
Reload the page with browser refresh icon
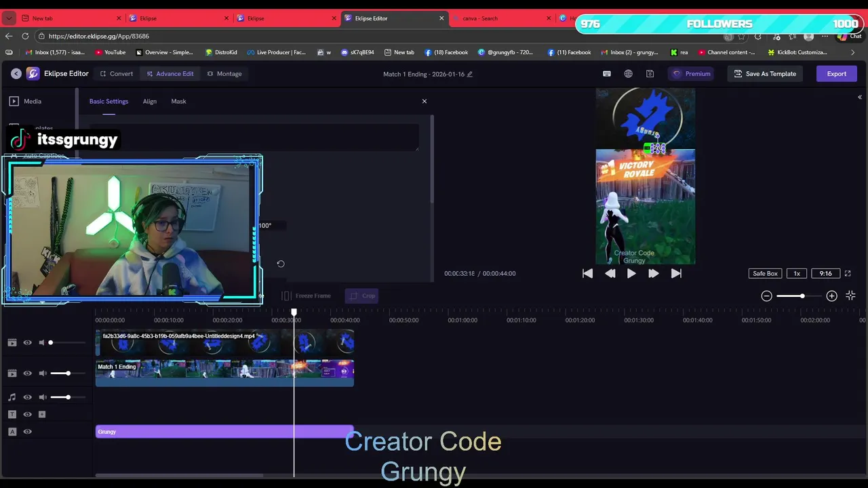click(x=25, y=36)
